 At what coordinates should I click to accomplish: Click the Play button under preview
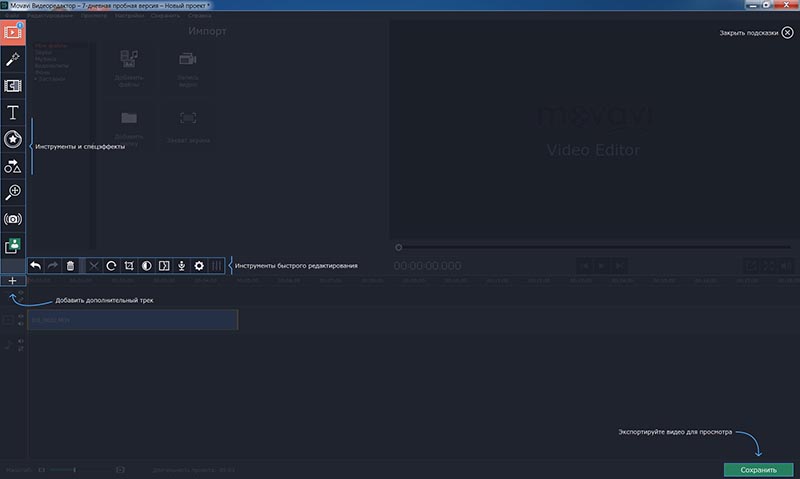(602, 266)
